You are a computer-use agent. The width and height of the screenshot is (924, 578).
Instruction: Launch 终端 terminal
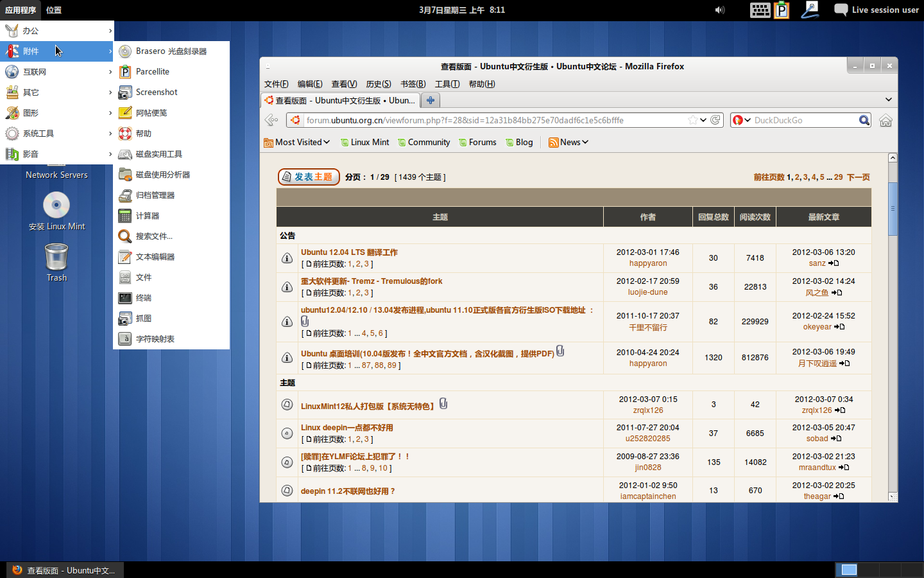tap(171, 298)
